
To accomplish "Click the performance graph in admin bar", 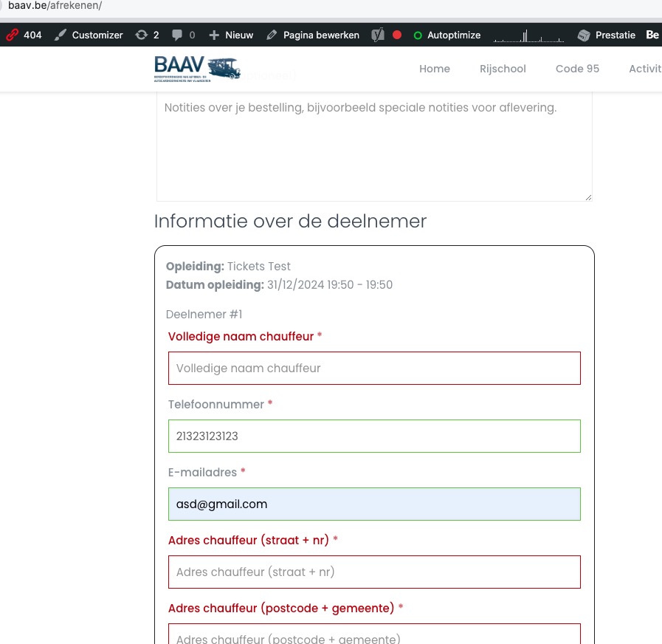I will point(528,36).
